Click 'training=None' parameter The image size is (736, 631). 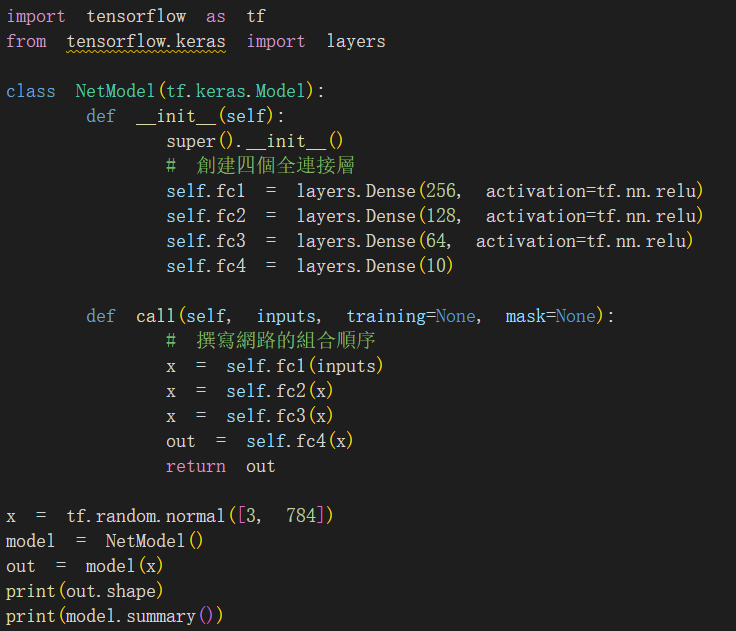click(411, 316)
